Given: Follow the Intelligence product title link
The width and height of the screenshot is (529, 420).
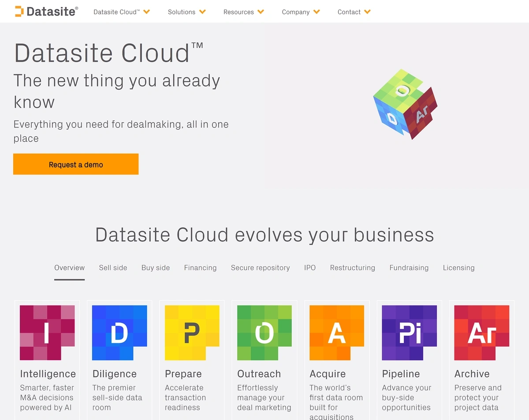Looking at the screenshot, I should coord(48,374).
